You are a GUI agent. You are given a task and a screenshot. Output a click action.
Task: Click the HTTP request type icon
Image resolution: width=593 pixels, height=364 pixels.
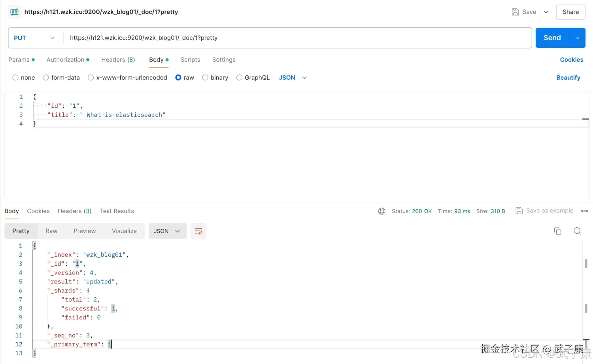coord(15,12)
